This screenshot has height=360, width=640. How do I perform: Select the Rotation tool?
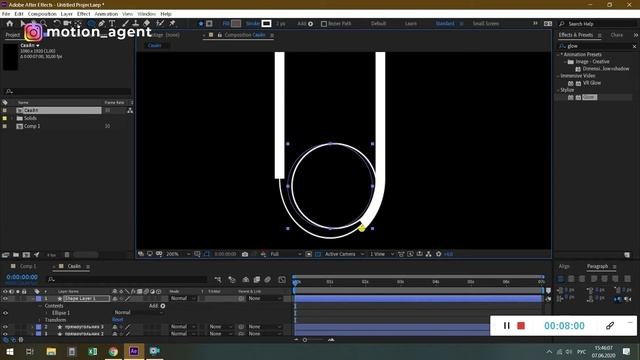tap(57, 24)
